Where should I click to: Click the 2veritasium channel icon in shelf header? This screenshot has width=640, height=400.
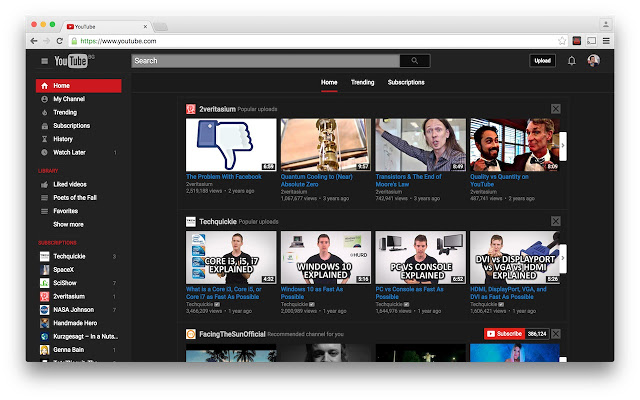[191, 109]
